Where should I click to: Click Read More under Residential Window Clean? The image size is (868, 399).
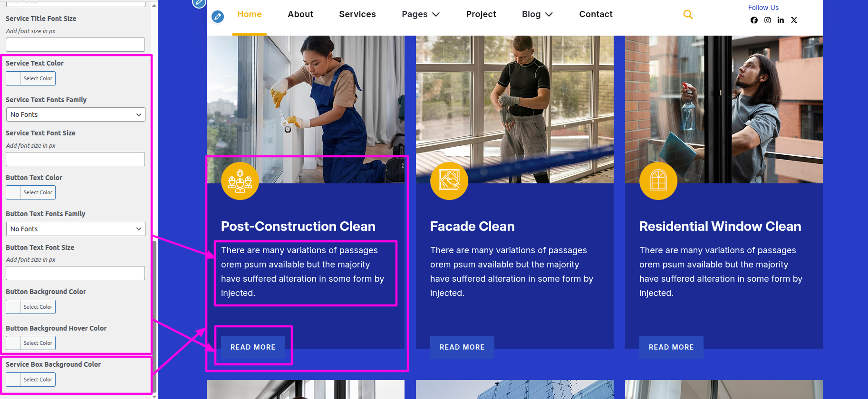(671, 347)
